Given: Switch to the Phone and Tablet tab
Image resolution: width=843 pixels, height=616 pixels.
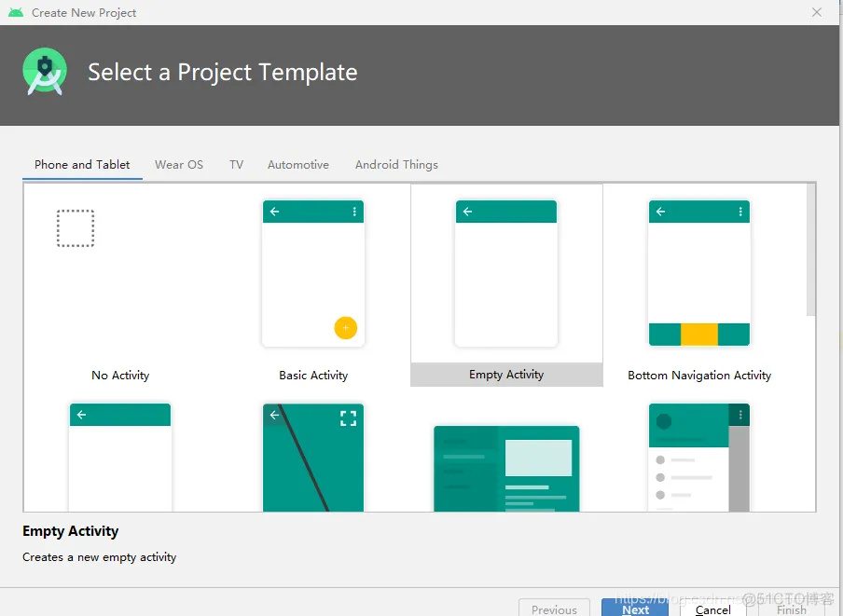Looking at the screenshot, I should pyautogui.click(x=82, y=165).
